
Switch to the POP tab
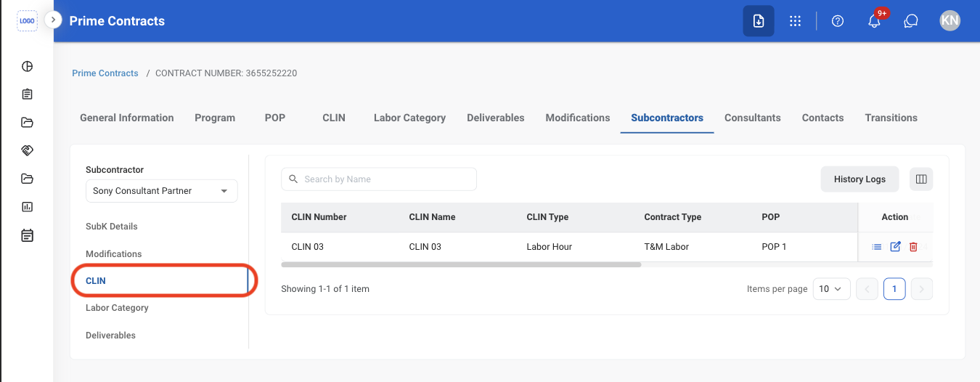[275, 118]
